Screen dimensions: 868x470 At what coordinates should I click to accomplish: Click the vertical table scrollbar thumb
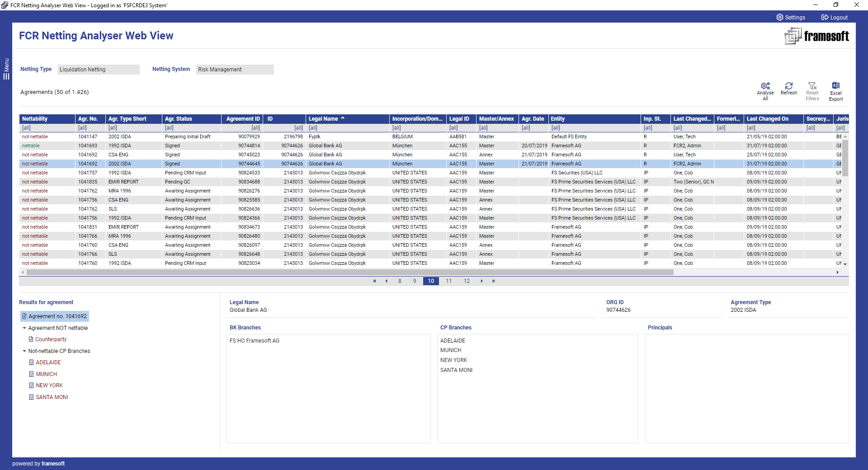845,158
